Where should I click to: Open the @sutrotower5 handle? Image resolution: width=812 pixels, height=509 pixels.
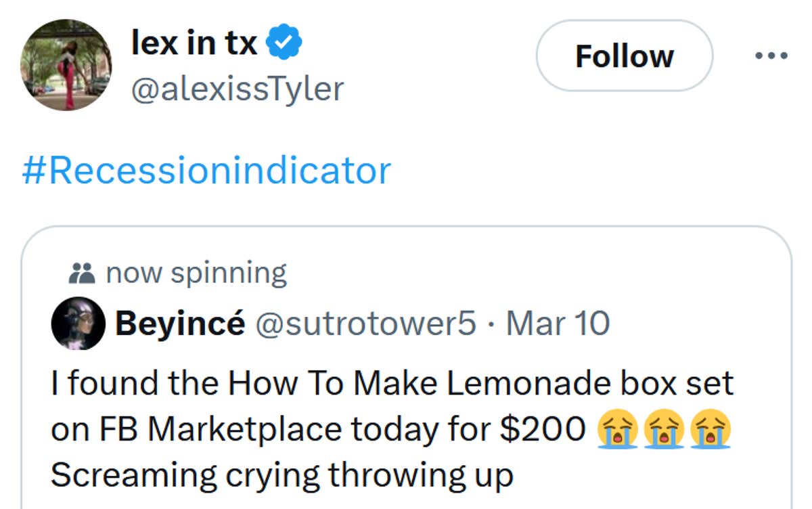pyautogui.click(x=365, y=324)
